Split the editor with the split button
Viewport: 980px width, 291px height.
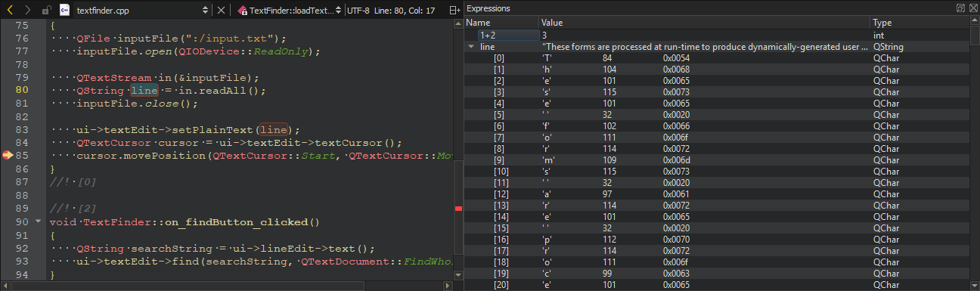(x=454, y=11)
